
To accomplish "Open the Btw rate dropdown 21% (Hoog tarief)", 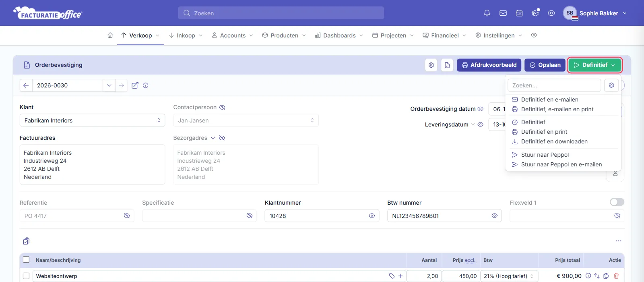I will point(510,276).
